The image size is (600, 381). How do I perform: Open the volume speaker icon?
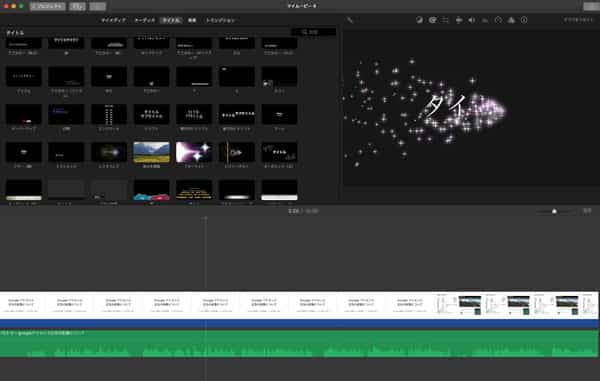coord(472,20)
